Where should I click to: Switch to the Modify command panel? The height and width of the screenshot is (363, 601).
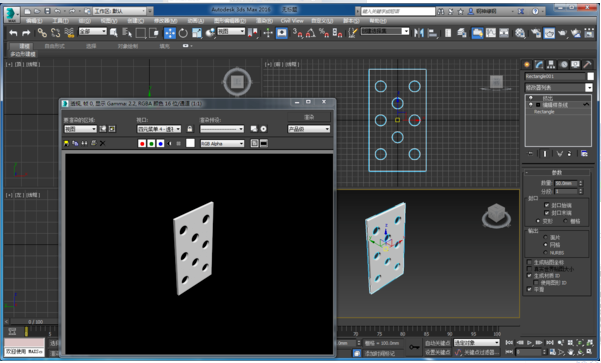click(x=539, y=64)
